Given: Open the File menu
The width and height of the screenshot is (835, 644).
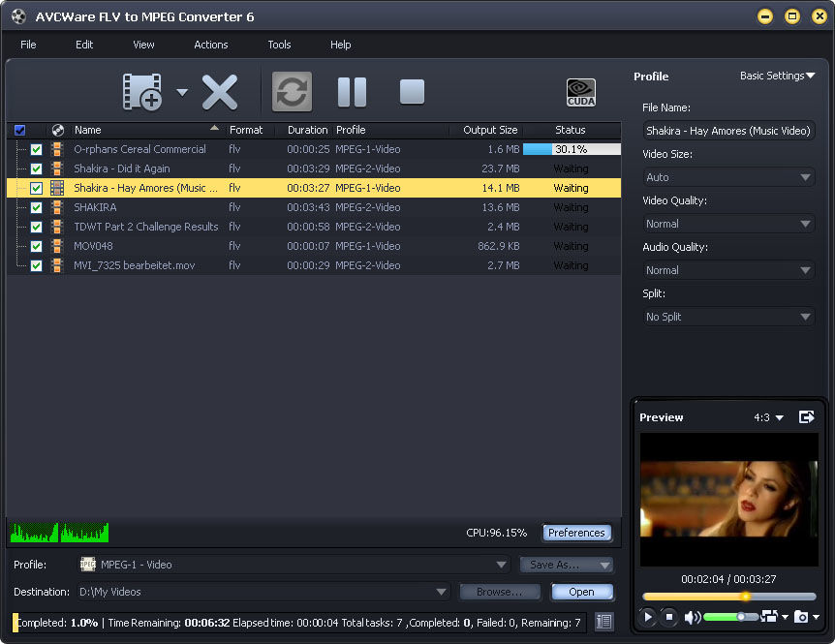Looking at the screenshot, I should [28, 45].
